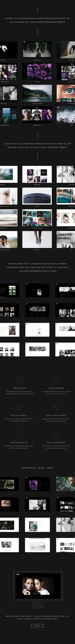The image size is (75, 644).
Task: Open the dark Border Slider demo thumbnail
Action: point(37,50)
